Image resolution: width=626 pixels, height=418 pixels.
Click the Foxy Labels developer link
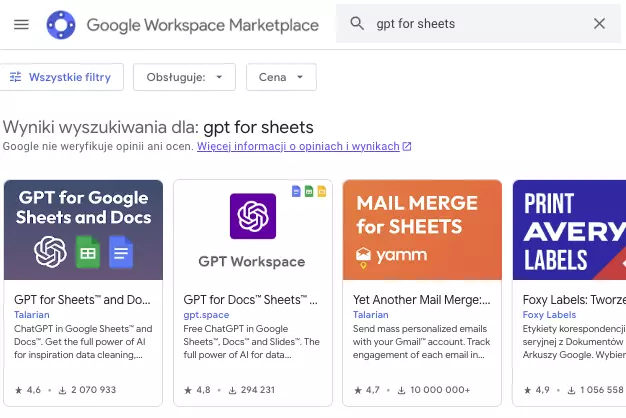549,315
